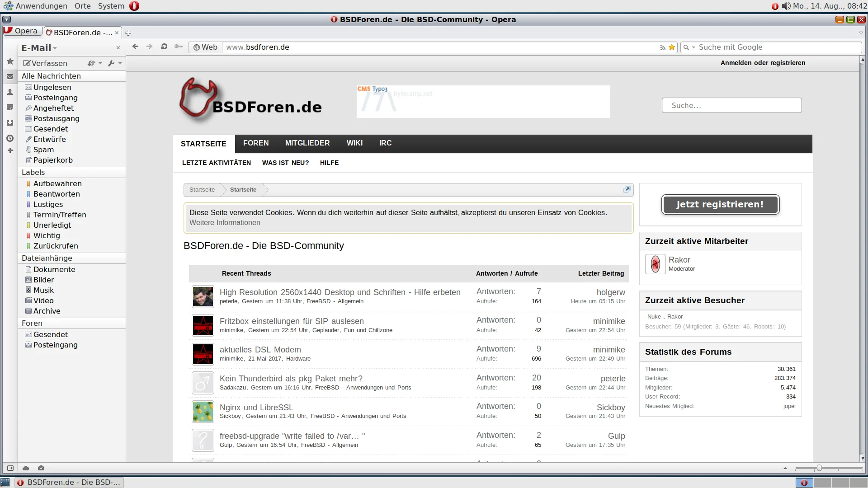Click Rakor moderator avatar
Image resolution: width=868 pixels, height=488 pixels.
[655, 264]
